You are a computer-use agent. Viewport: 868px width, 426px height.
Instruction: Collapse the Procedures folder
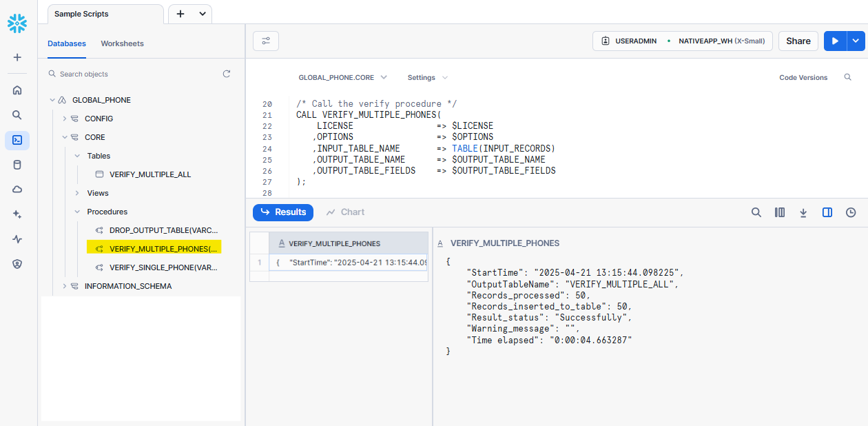click(x=77, y=212)
